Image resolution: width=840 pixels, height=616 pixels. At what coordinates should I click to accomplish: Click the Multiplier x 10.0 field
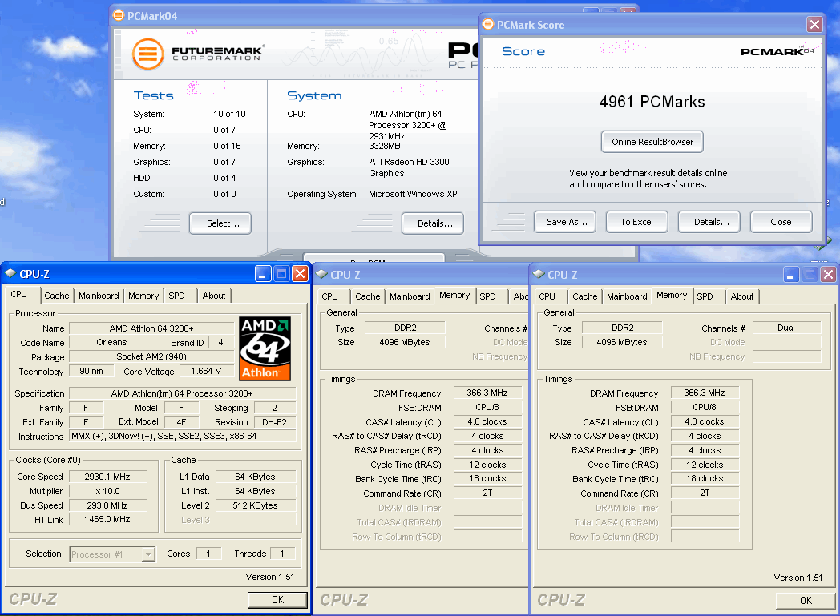(x=107, y=491)
